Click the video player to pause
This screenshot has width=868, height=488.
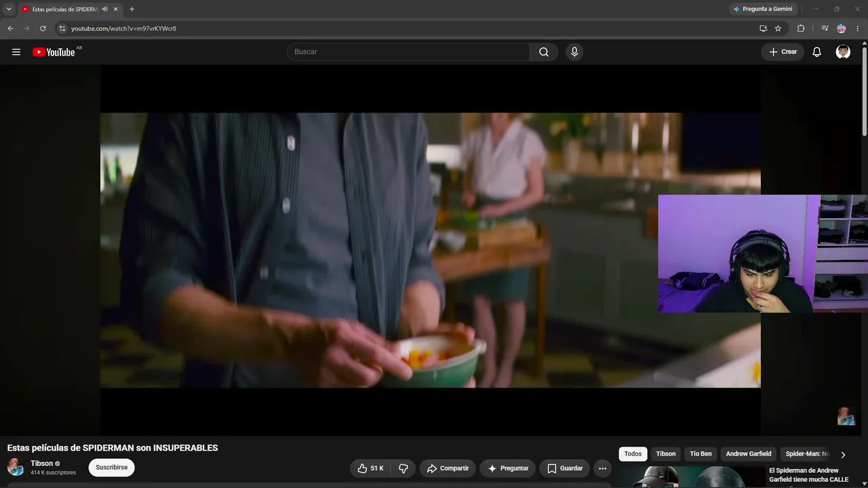pyautogui.click(x=431, y=250)
